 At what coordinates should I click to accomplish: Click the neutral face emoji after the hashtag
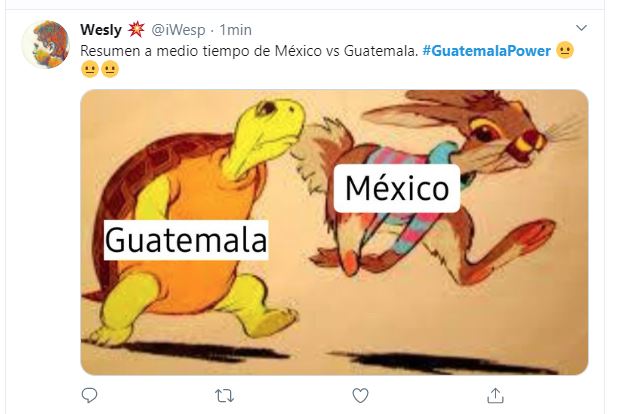565,50
